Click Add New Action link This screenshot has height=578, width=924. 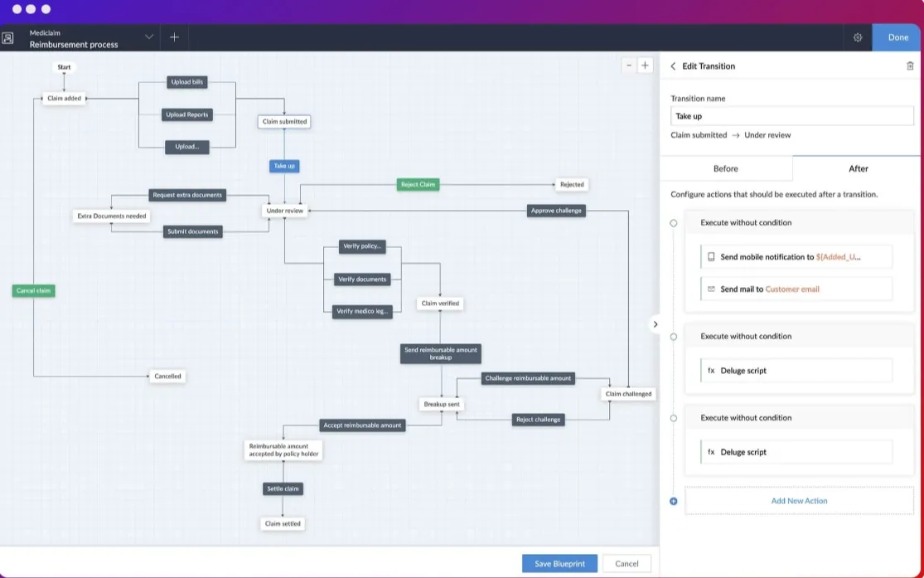799,501
